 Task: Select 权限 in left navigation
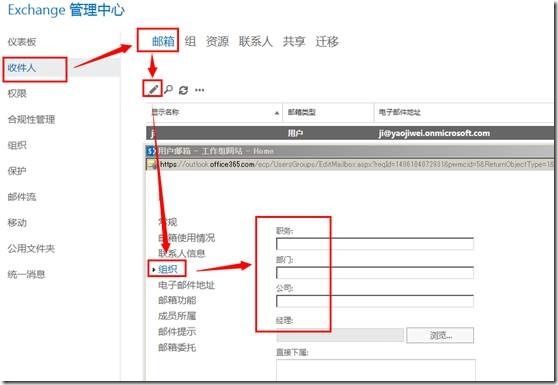(x=17, y=94)
